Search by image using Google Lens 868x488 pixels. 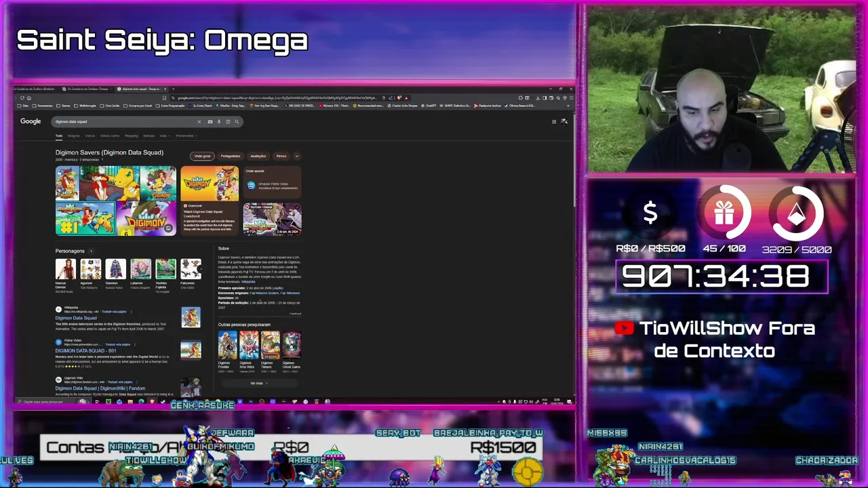[228, 122]
